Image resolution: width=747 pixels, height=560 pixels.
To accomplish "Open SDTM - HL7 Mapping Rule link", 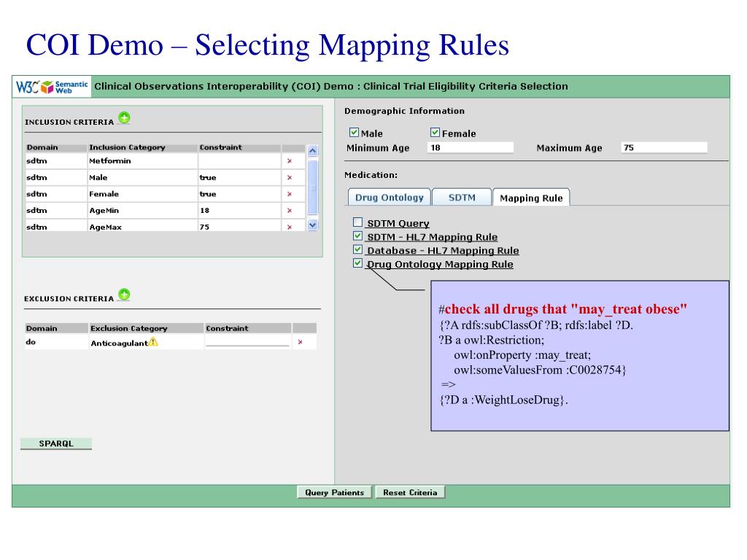I will (x=432, y=237).
